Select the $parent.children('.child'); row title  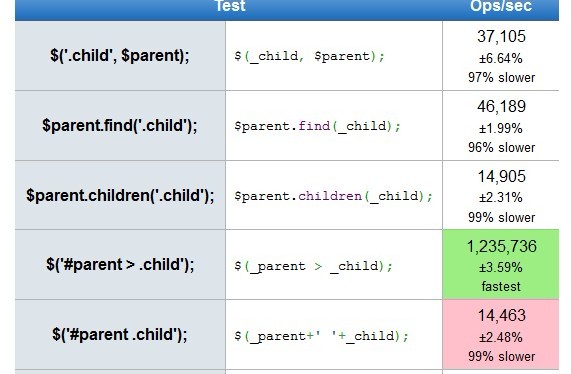[x=120, y=196]
